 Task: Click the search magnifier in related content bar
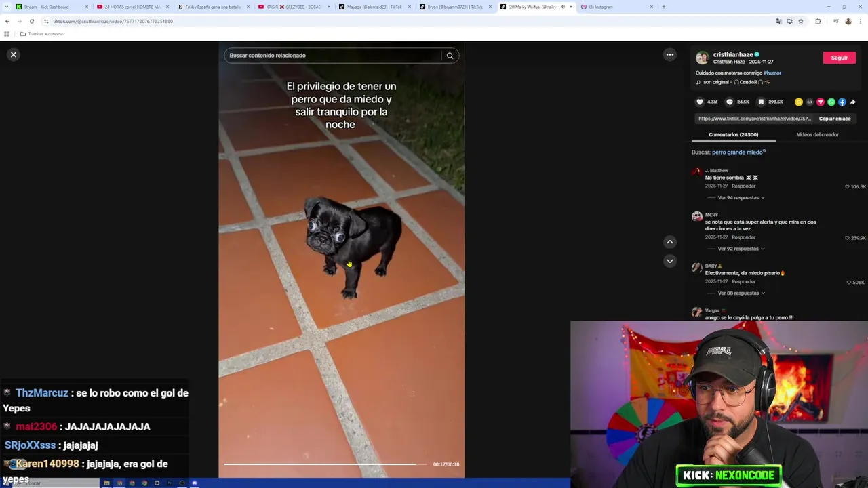click(450, 56)
